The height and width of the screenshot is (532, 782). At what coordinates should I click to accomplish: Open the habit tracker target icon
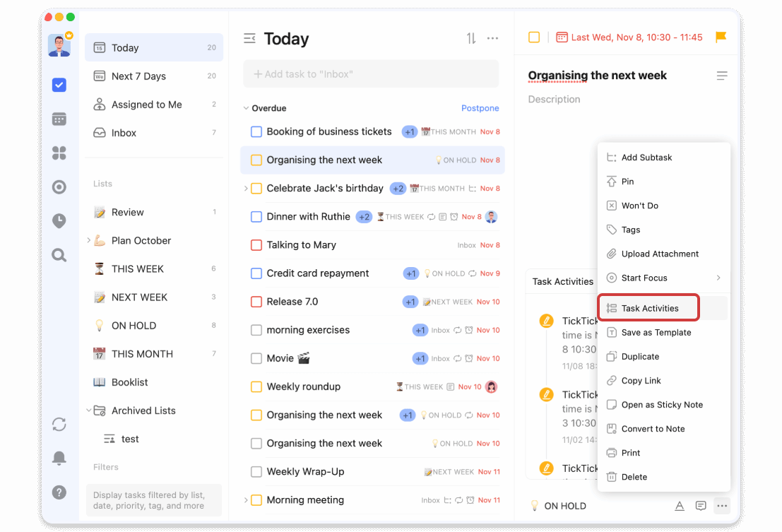click(x=59, y=187)
